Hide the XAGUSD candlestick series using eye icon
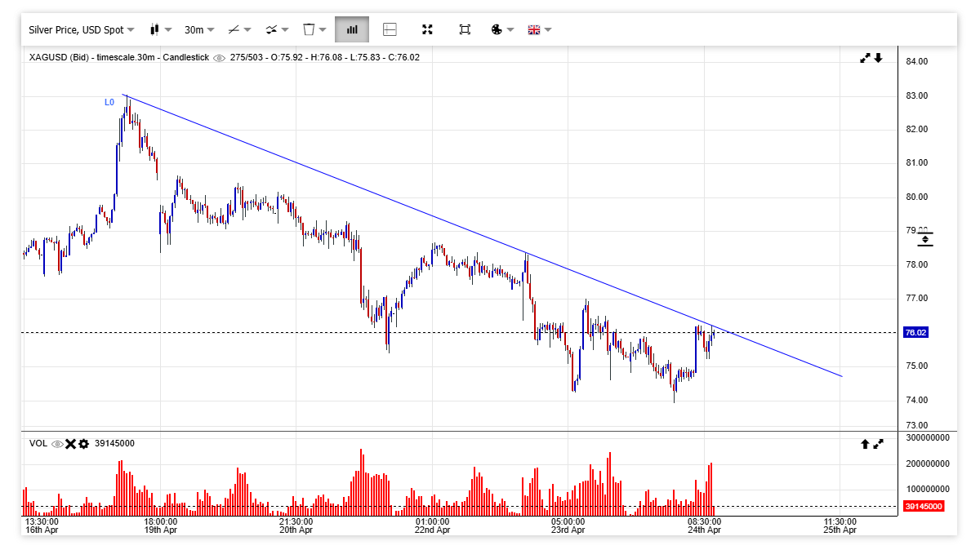Image resolution: width=980 pixels, height=550 pixels. pos(219,58)
